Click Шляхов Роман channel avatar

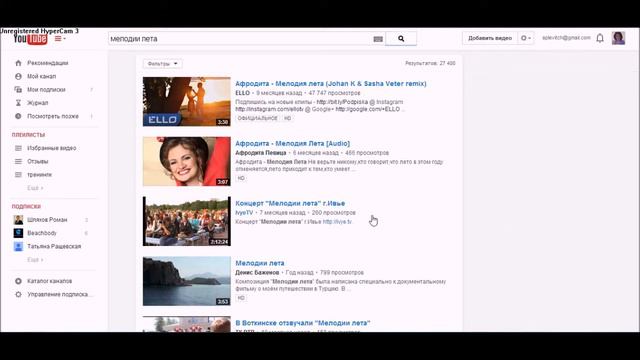pos(18,220)
